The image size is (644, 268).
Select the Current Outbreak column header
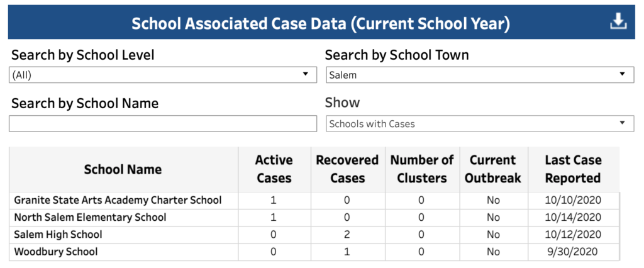(493, 169)
